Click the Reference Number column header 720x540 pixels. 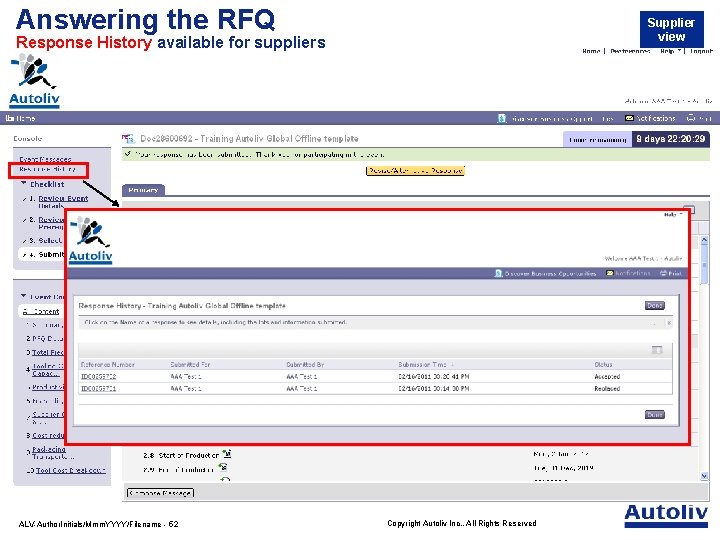click(107, 365)
